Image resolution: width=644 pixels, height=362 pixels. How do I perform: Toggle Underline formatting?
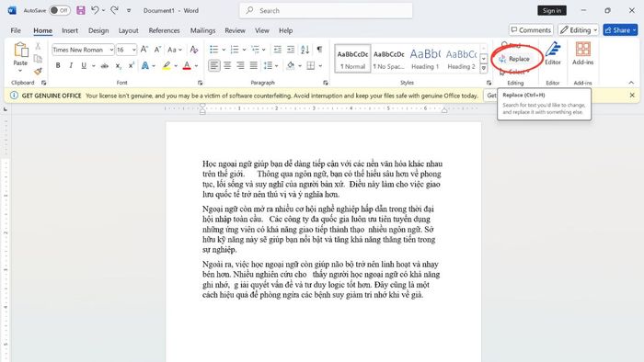(84, 65)
